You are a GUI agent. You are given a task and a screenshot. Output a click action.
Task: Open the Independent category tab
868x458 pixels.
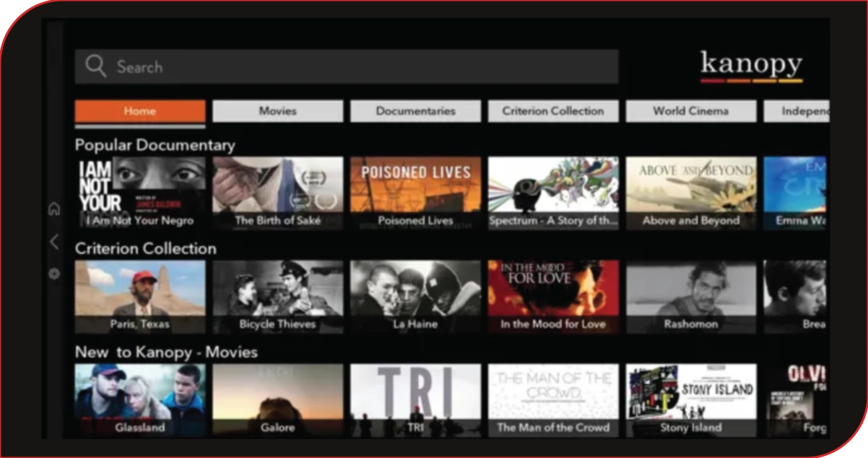point(802,111)
